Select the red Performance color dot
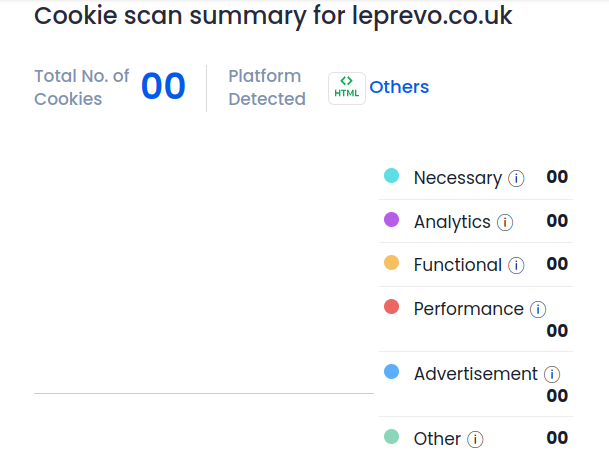Screen dimensions: 609x469 coord(392,307)
